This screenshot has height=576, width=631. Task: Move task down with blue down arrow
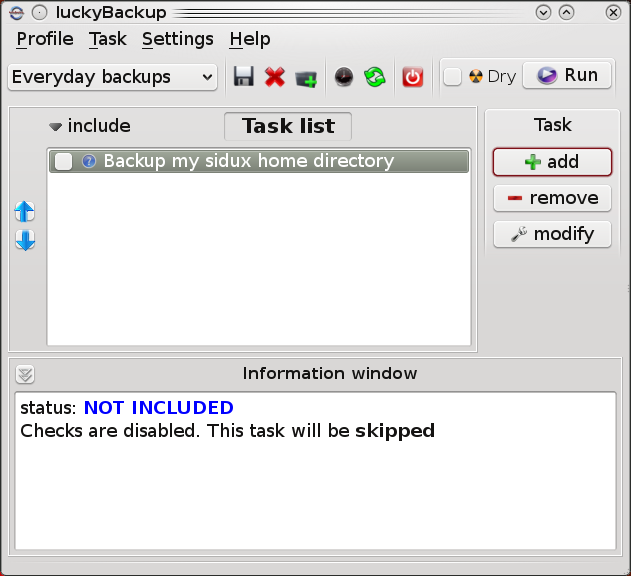[x=25, y=240]
